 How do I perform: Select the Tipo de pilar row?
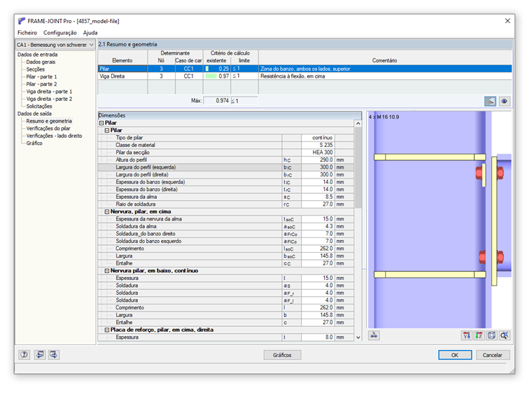(x=225, y=138)
